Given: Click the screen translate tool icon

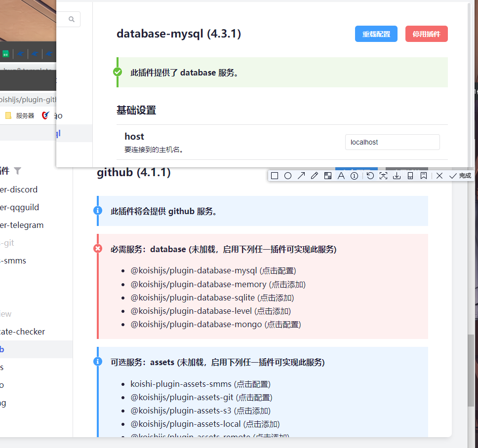Looking at the screenshot, I should coord(384,176).
